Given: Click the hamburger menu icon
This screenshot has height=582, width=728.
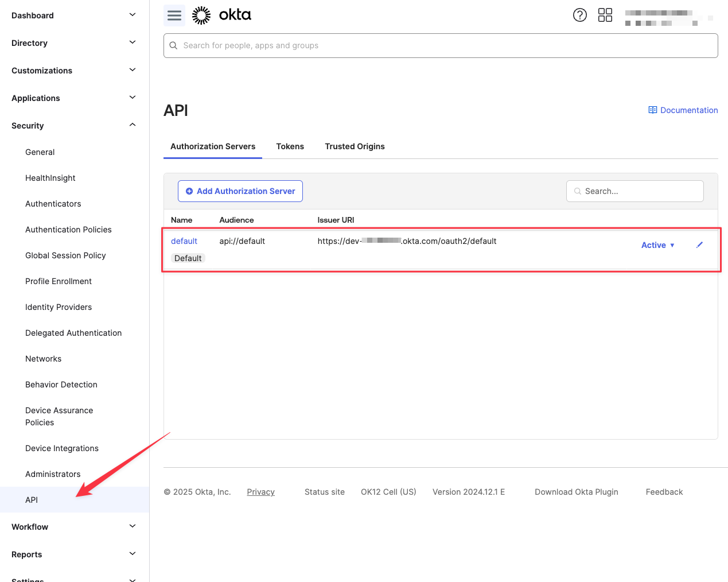Looking at the screenshot, I should [x=174, y=15].
